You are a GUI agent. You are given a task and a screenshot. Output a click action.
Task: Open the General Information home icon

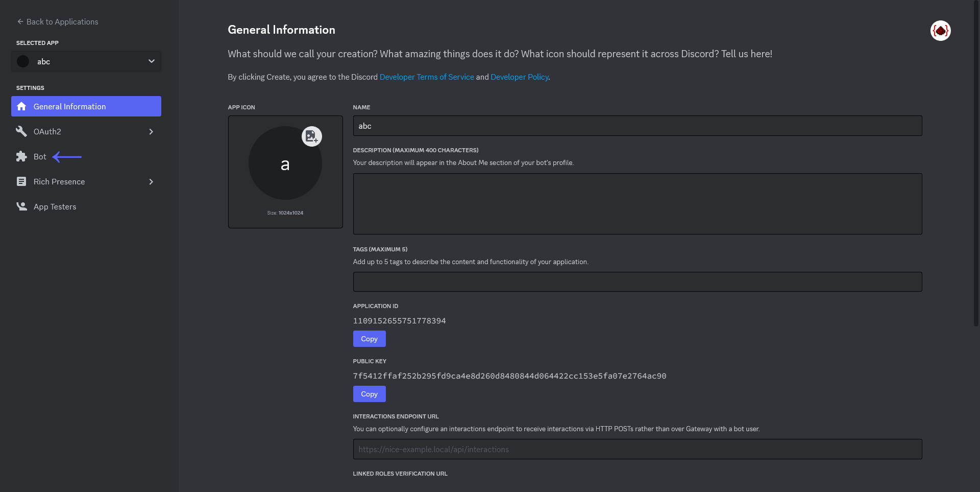tap(21, 106)
